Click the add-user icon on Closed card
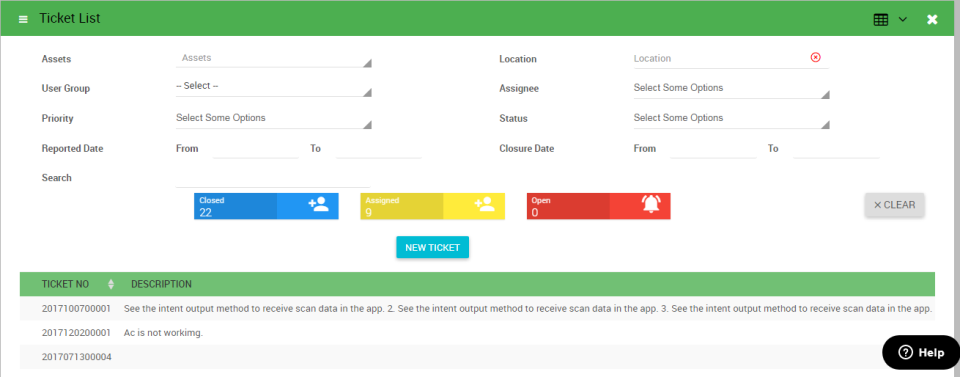This screenshot has height=377, width=960. coord(318,204)
